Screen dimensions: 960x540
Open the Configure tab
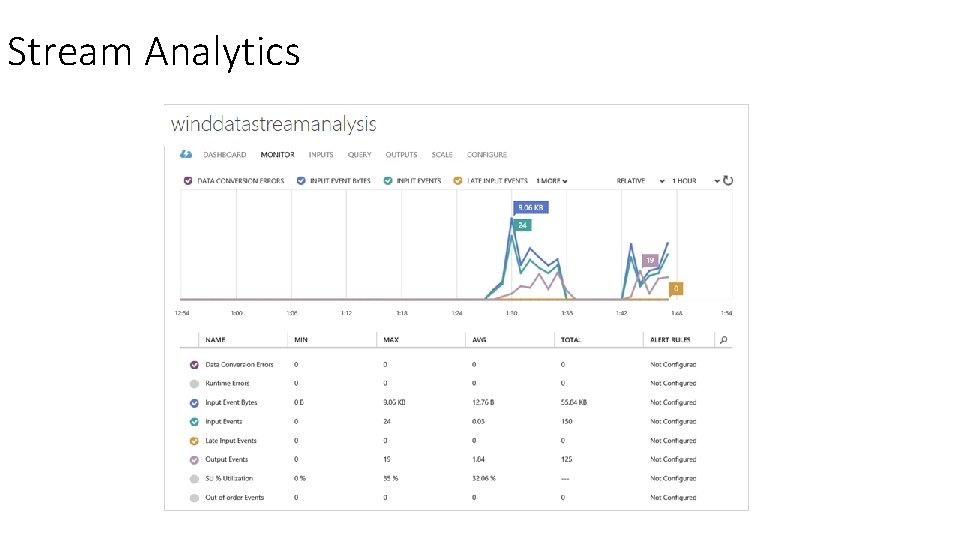click(x=487, y=155)
